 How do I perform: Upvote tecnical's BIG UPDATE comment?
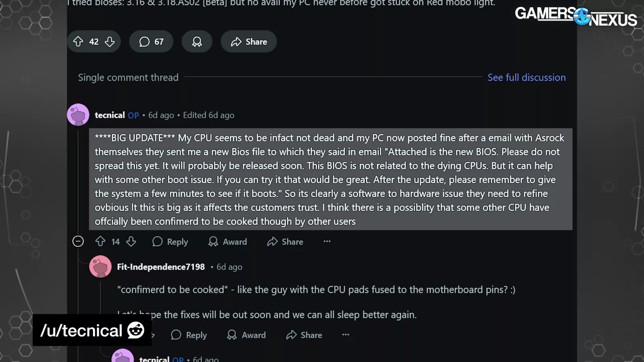(x=100, y=241)
